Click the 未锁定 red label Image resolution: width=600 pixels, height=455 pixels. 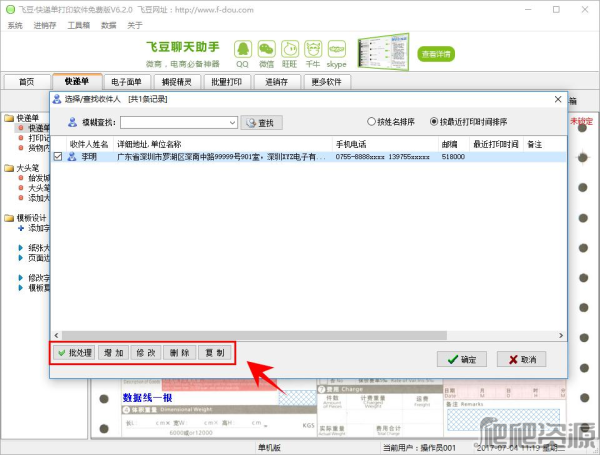pos(581,121)
